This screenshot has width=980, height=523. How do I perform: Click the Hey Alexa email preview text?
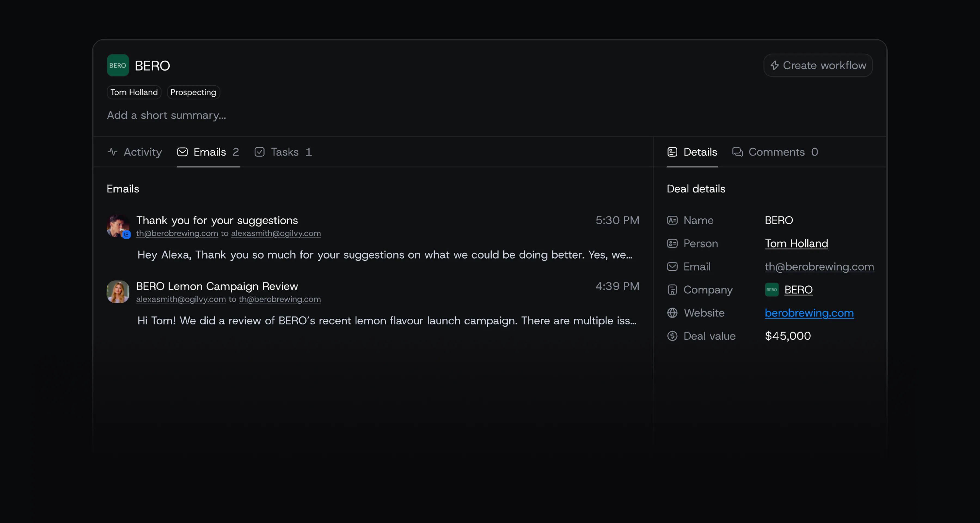coord(385,255)
